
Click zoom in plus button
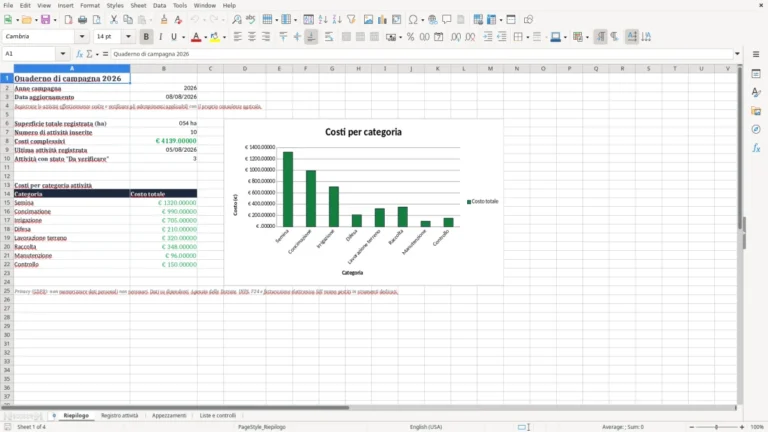coord(742,427)
